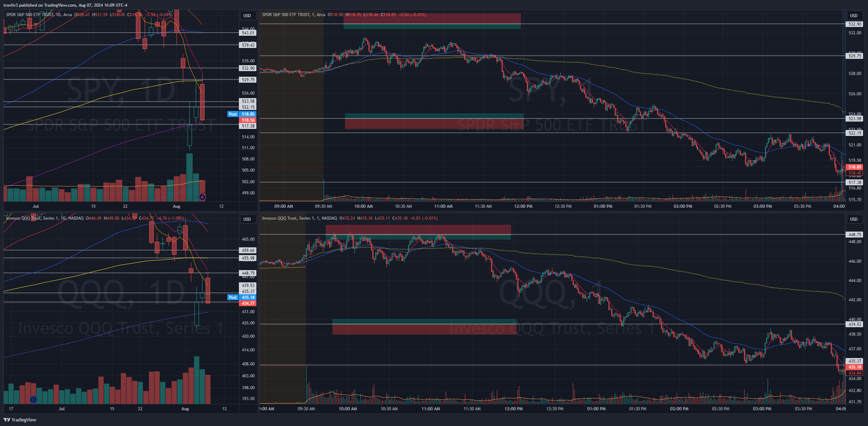
Task: Open the USD currency selector on QQQ daily chart
Action: click(x=247, y=219)
